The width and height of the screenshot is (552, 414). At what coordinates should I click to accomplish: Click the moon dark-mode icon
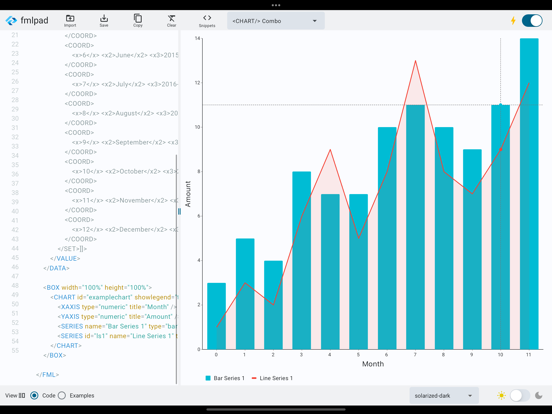[x=539, y=395]
